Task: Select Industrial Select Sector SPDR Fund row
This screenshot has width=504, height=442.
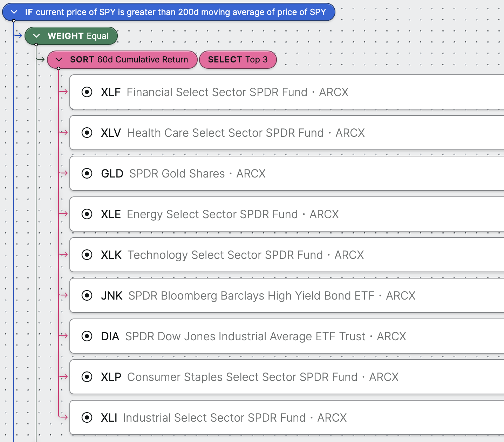Action: pos(287,418)
